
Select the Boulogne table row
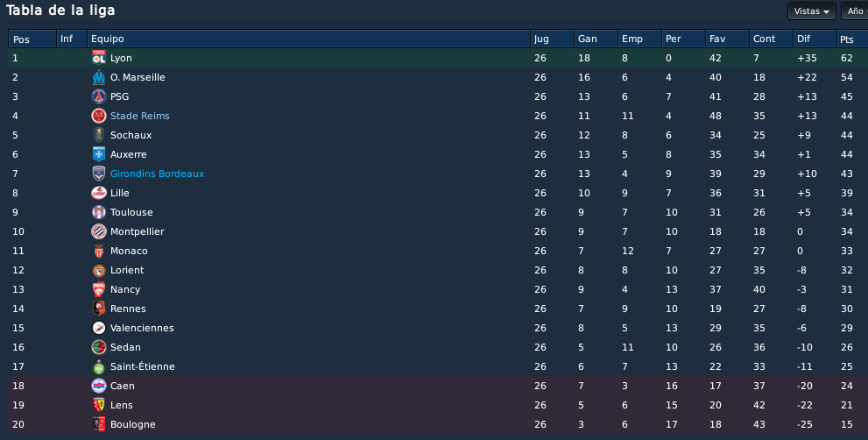point(438,424)
